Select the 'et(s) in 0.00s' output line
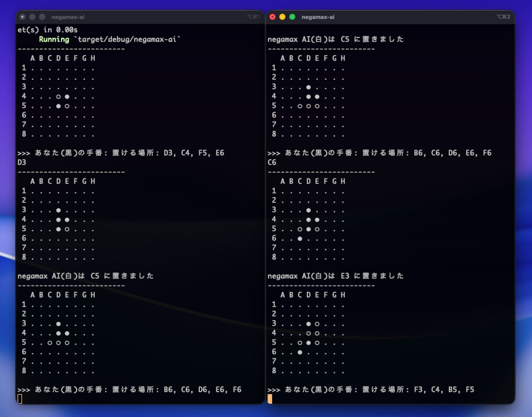 [x=47, y=30]
